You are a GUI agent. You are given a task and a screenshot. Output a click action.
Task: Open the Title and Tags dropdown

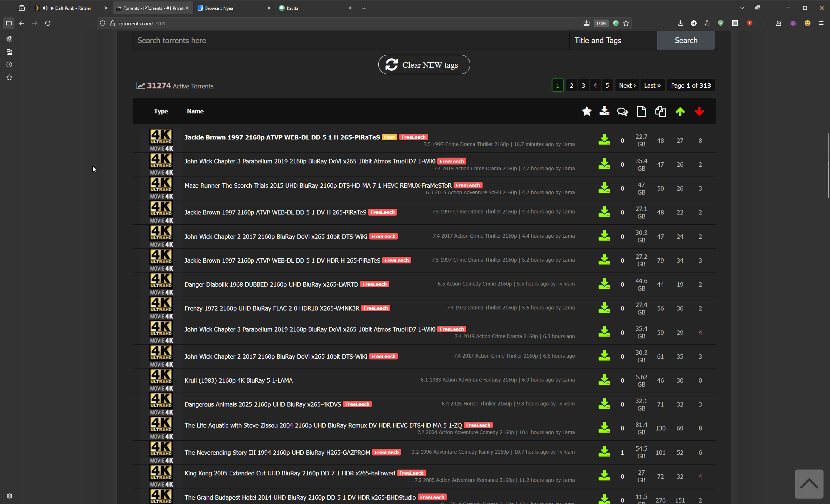coord(613,40)
